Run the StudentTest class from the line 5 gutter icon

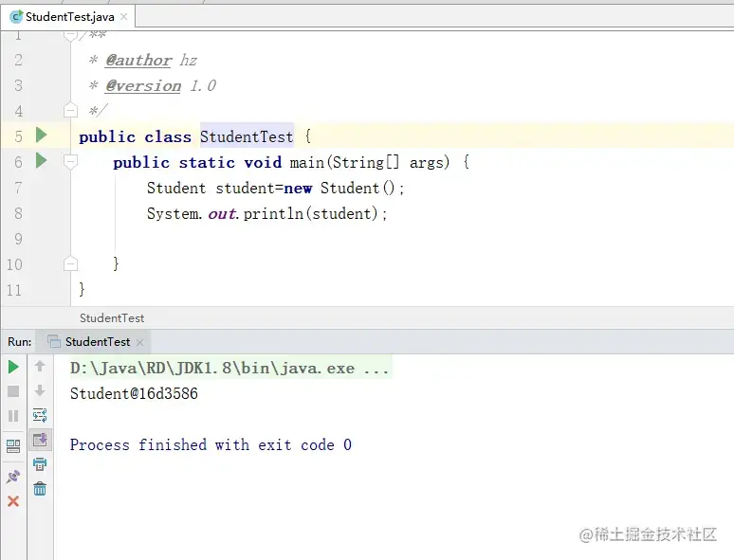click(x=41, y=135)
